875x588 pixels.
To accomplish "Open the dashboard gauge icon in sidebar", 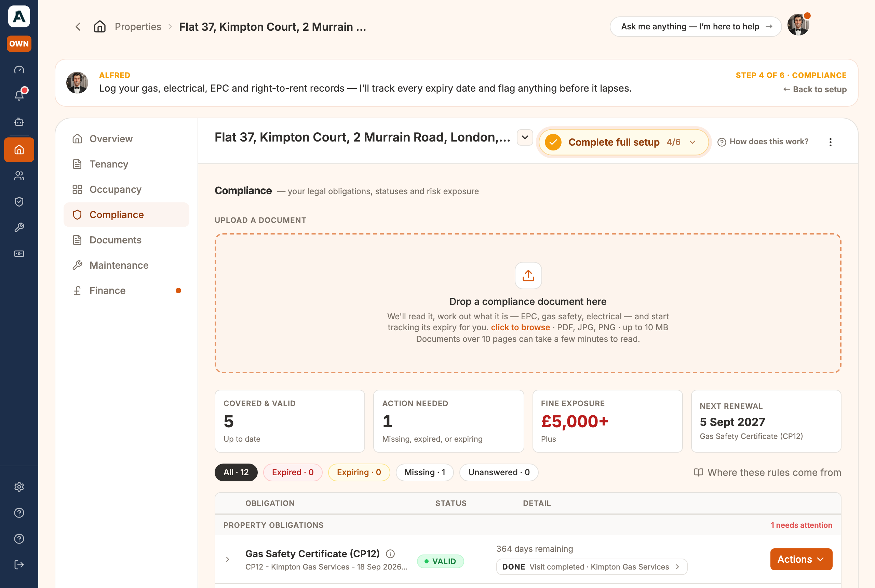I will [x=19, y=70].
